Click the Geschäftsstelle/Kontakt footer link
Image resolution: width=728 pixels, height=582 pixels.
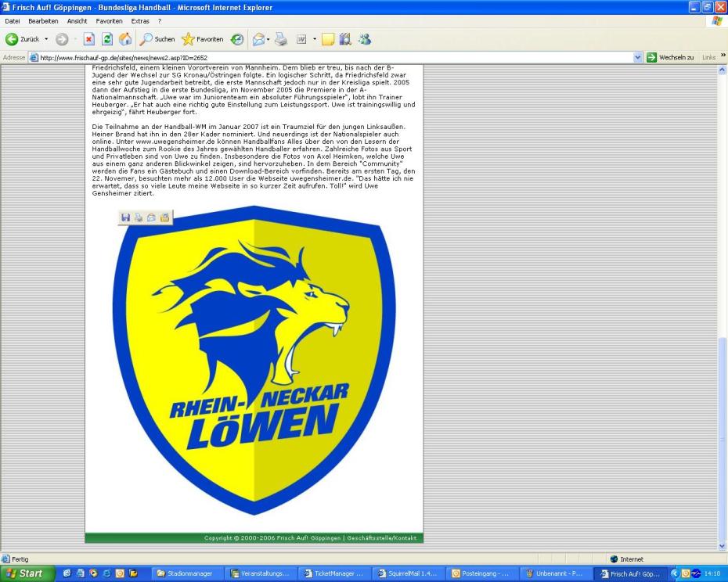pos(382,538)
